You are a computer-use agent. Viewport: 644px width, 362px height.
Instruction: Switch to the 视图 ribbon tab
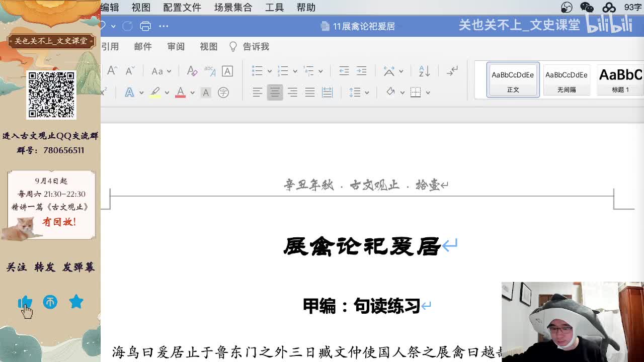click(208, 47)
